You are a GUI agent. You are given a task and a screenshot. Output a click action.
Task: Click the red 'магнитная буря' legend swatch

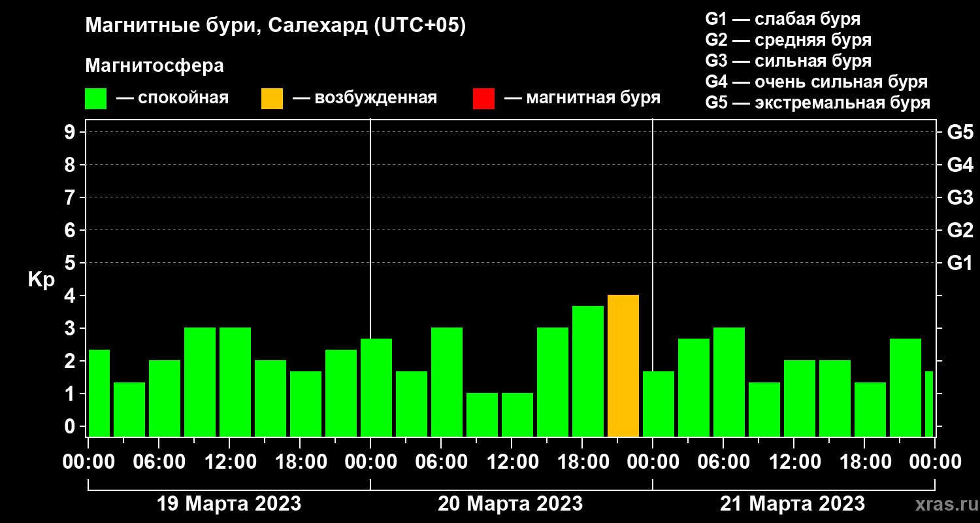483,99
